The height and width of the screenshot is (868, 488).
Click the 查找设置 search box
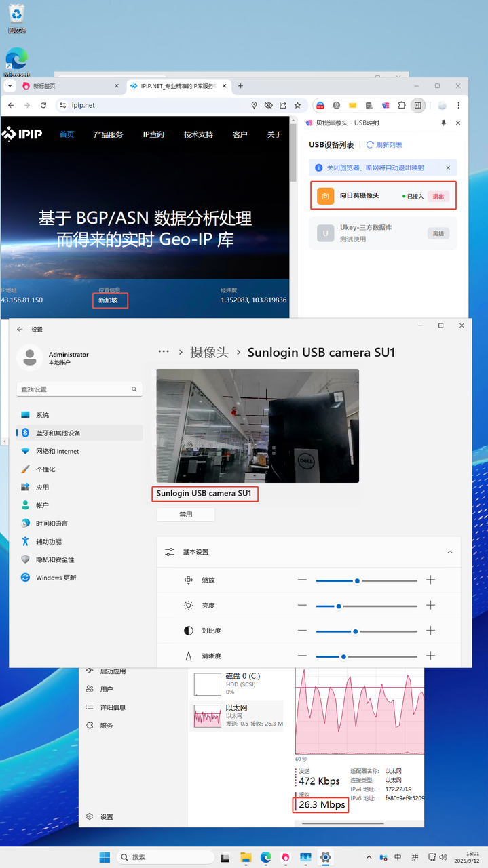79,389
